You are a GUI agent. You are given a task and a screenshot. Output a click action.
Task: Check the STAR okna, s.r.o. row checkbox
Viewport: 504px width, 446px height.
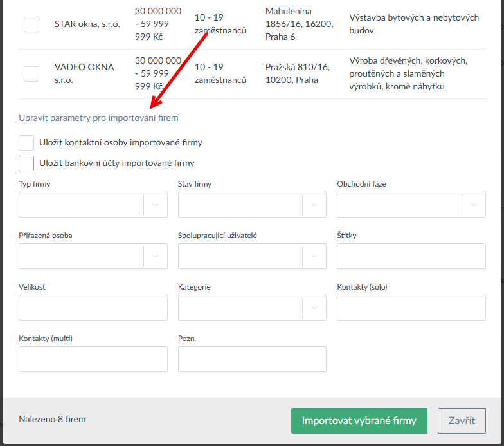[x=32, y=24]
